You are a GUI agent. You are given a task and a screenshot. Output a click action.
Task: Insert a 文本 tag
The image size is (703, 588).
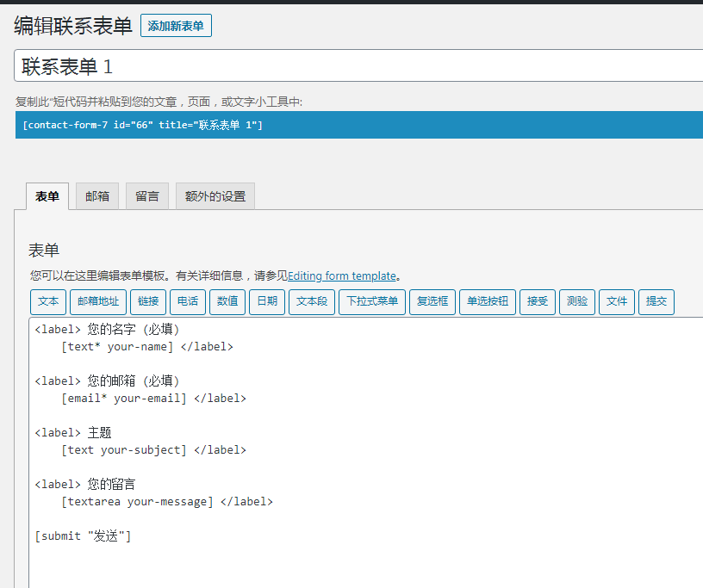pos(48,301)
